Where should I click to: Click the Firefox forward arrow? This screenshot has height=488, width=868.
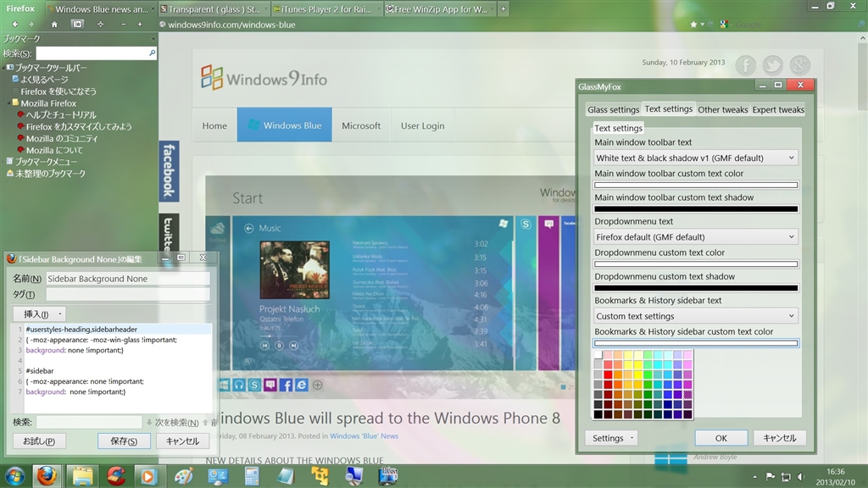[31, 25]
